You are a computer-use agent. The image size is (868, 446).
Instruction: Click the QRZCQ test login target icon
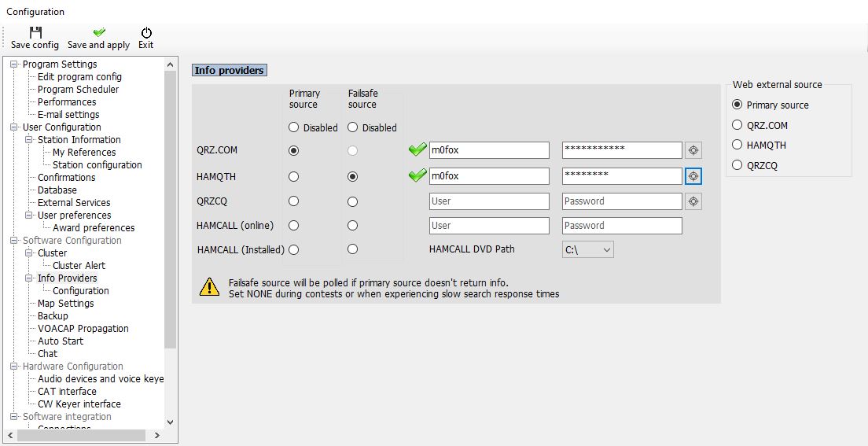point(693,201)
